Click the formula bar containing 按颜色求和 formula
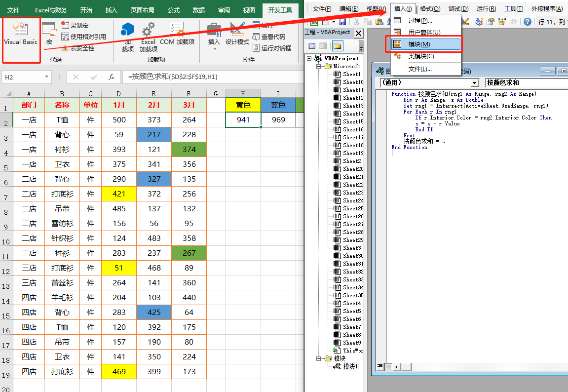The height and width of the screenshot is (392, 568). [x=214, y=77]
